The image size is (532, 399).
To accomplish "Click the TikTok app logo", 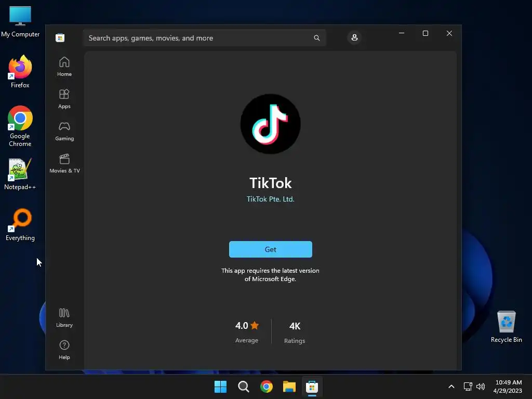I will 270,124.
